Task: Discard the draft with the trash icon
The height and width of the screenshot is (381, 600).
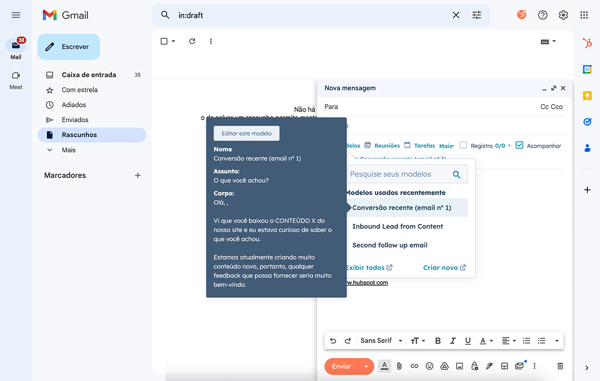Action: click(x=560, y=366)
